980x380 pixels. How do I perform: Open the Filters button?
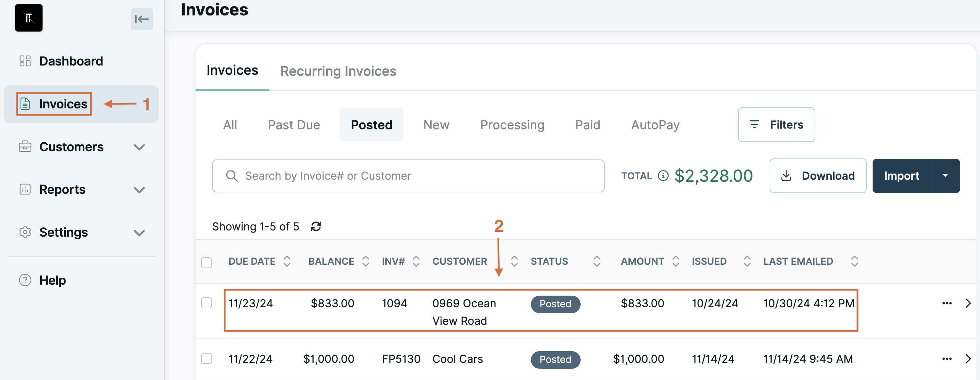click(777, 125)
